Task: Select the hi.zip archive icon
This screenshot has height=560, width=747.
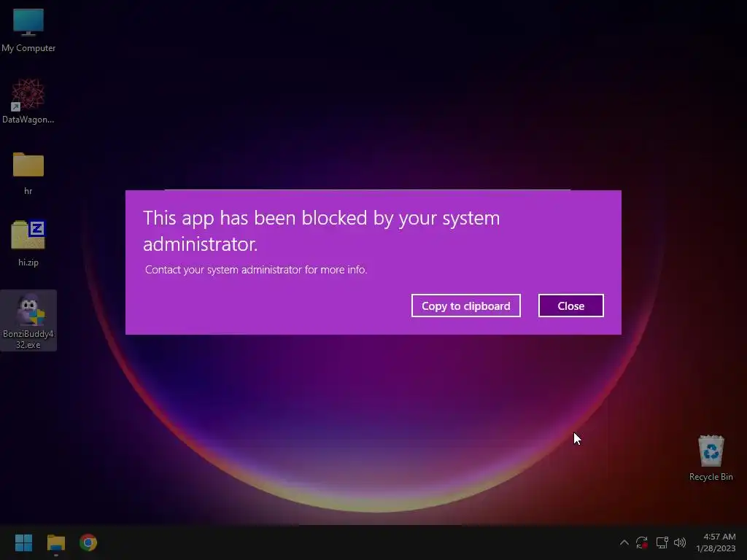Action: click(x=28, y=243)
